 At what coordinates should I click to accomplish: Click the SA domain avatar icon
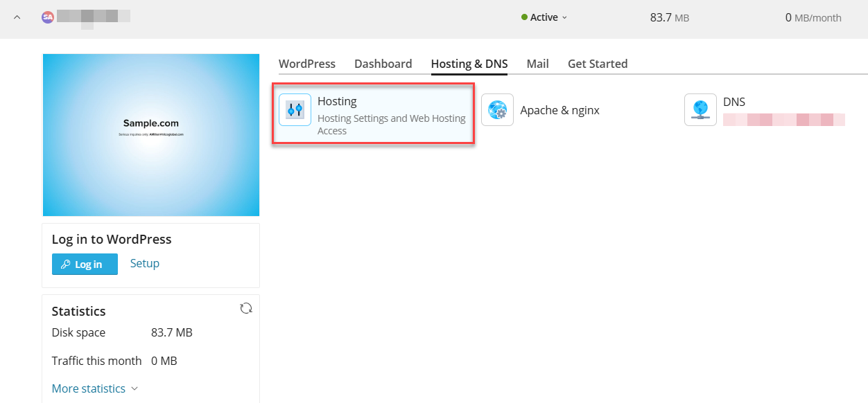point(47,17)
